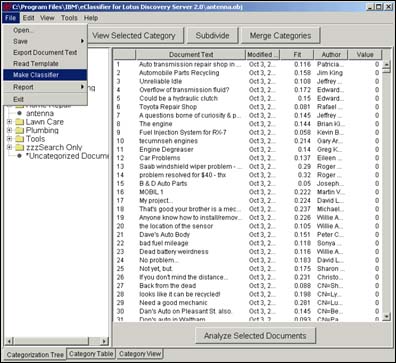The height and width of the screenshot is (363, 396).
Task: Switch to the Category View tab
Action: 140,354
